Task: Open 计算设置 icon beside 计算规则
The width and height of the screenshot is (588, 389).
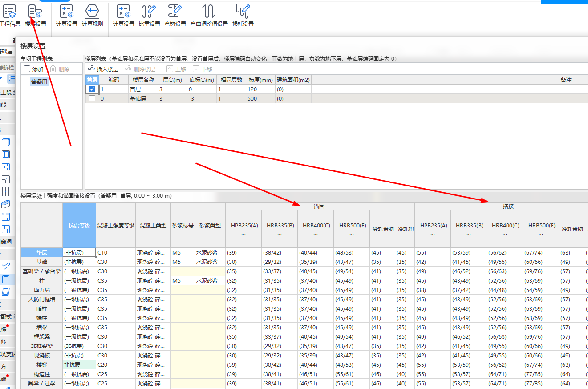Action: point(67,15)
